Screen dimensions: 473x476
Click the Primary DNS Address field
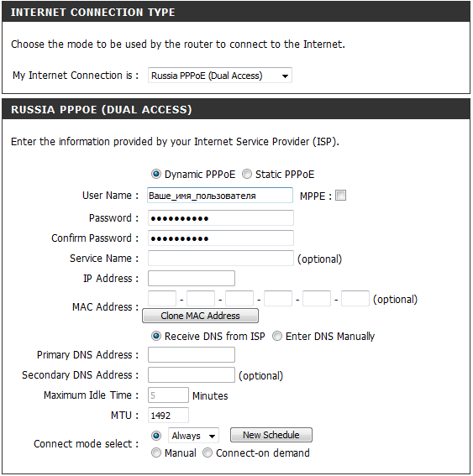(x=192, y=355)
